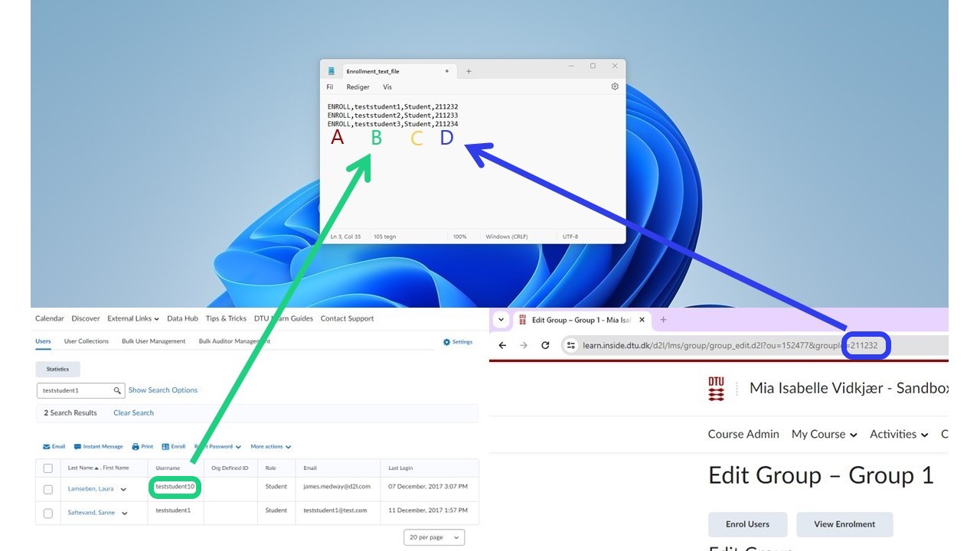Open the 20 per page dropdown
This screenshot has height=551, width=980.
coord(434,537)
